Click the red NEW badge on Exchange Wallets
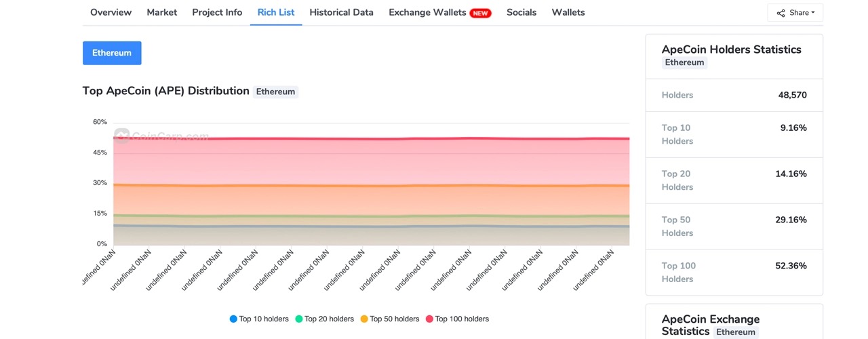Image resolution: width=868 pixels, height=339 pixels. (x=480, y=13)
